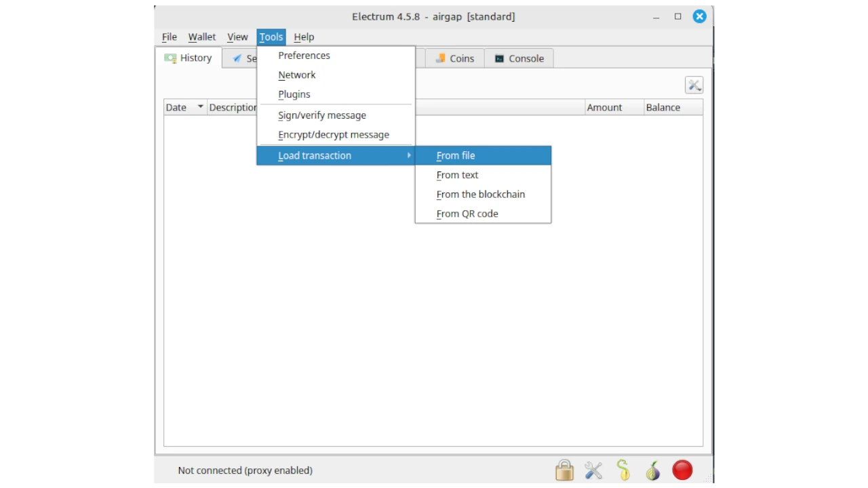Image resolution: width=868 pixels, height=488 pixels.
Task: Select From text option
Action: point(457,175)
